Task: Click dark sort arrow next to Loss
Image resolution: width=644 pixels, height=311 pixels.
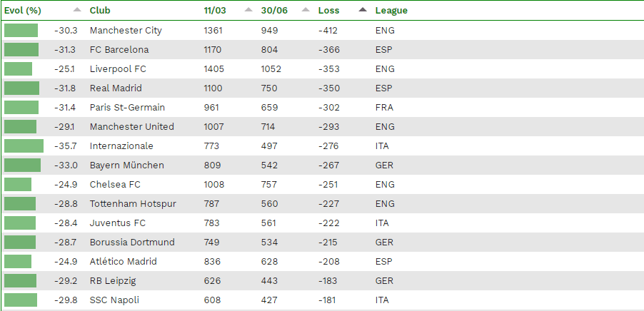Action: [x=363, y=10]
